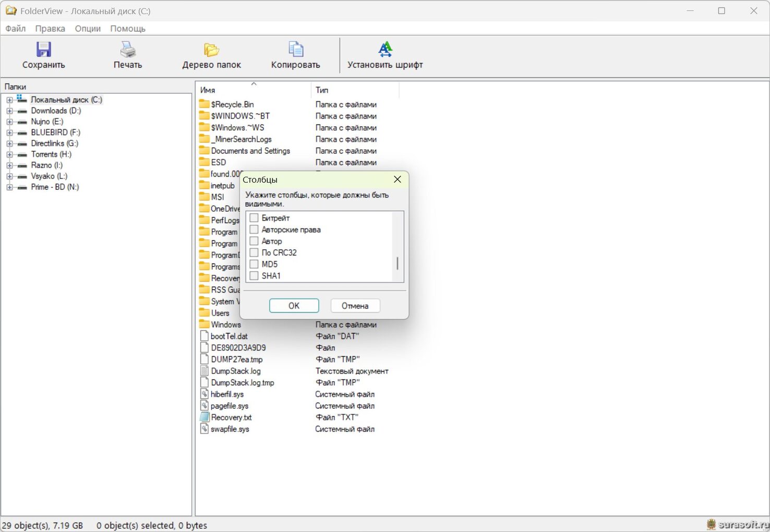The image size is (770, 532).
Task: Open the Правка menu
Action: 50,29
